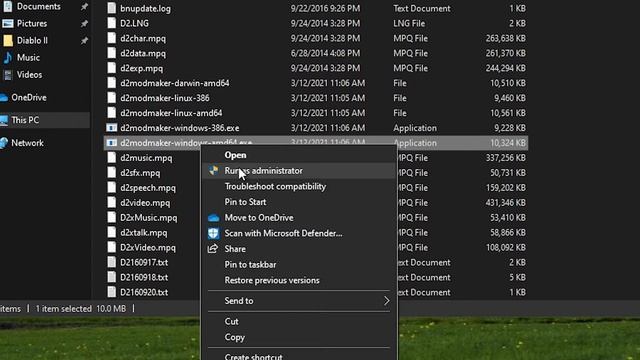This screenshot has height=360, width=640.
Task: Click the d2speech.mpq file icon
Action: (x=111, y=187)
